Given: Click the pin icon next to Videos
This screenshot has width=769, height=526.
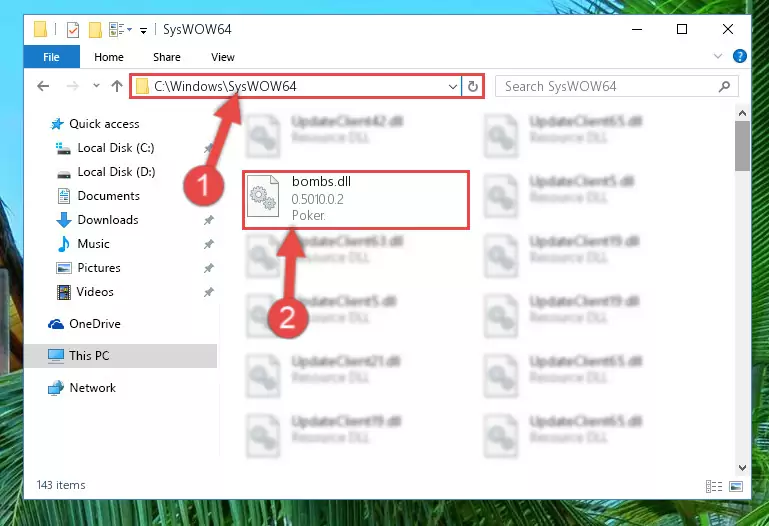Looking at the screenshot, I should point(208,292).
